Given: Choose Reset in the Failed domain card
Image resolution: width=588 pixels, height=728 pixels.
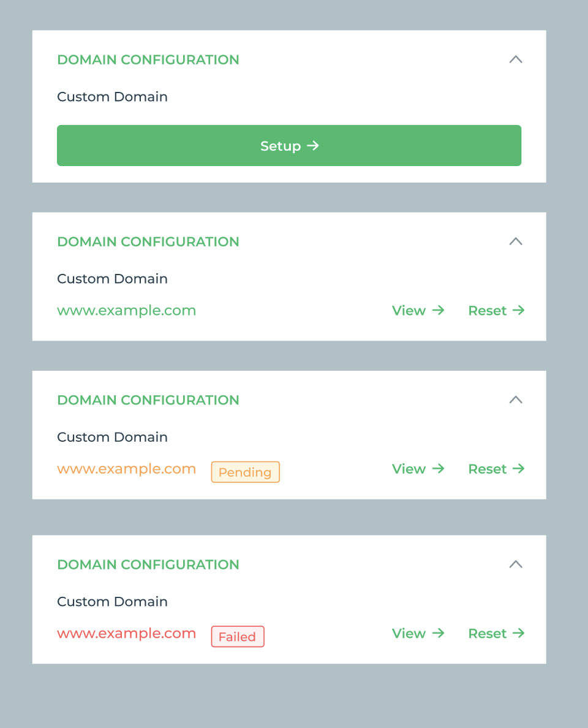Looking at the screenshot, I should 496,633.
